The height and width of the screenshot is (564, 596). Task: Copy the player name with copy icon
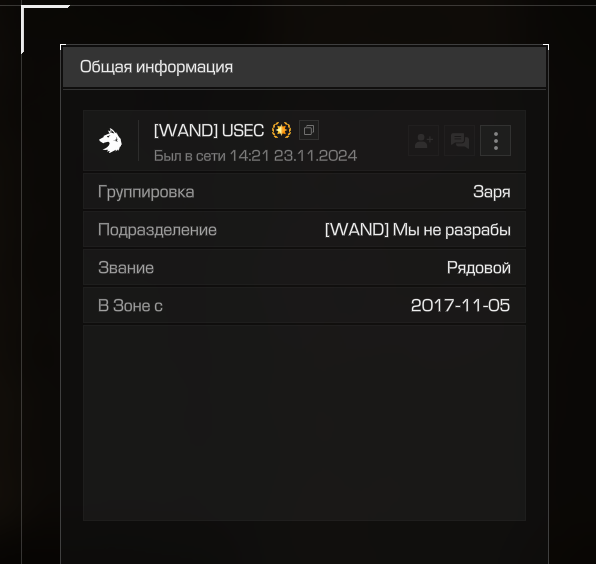309,130
